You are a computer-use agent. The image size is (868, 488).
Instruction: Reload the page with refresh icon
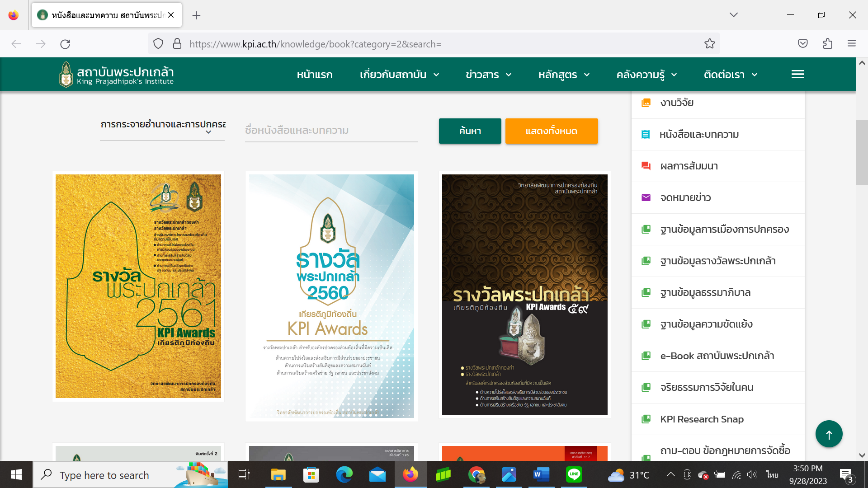coord(65,44)
